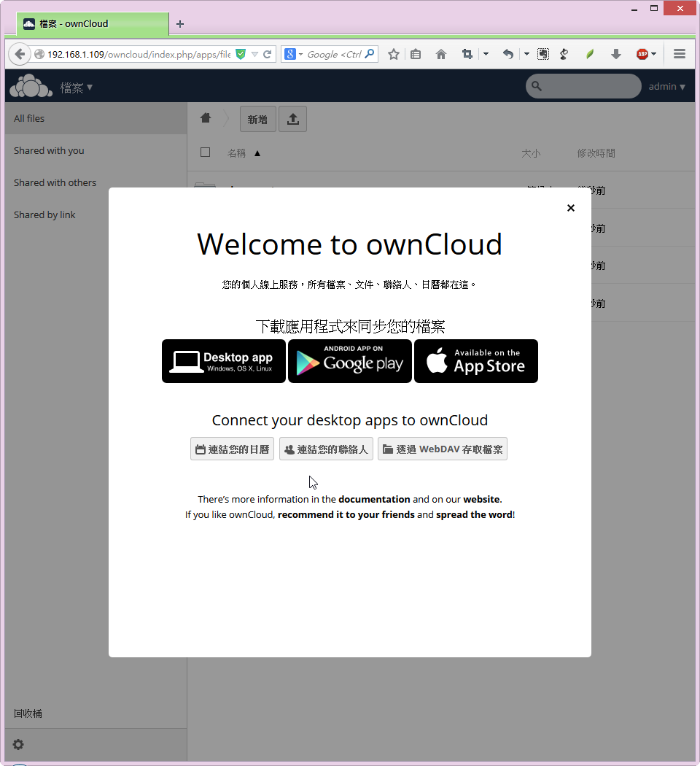Bookmark this page with the star icon
Viewport: 700px width, 766px height.
[394, 54]
